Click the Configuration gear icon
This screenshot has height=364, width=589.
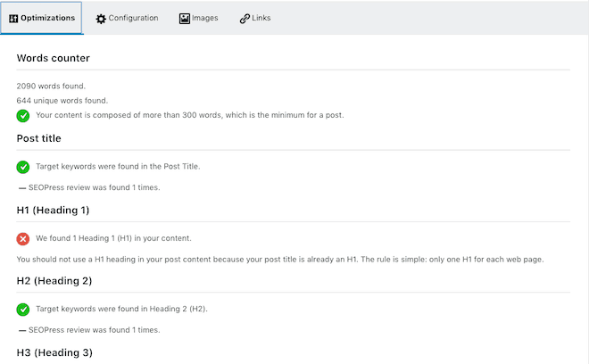[101, 19]
